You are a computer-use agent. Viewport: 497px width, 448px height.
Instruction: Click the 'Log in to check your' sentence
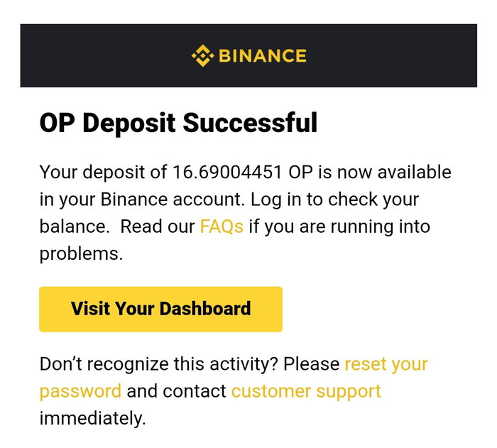[334, 200]
